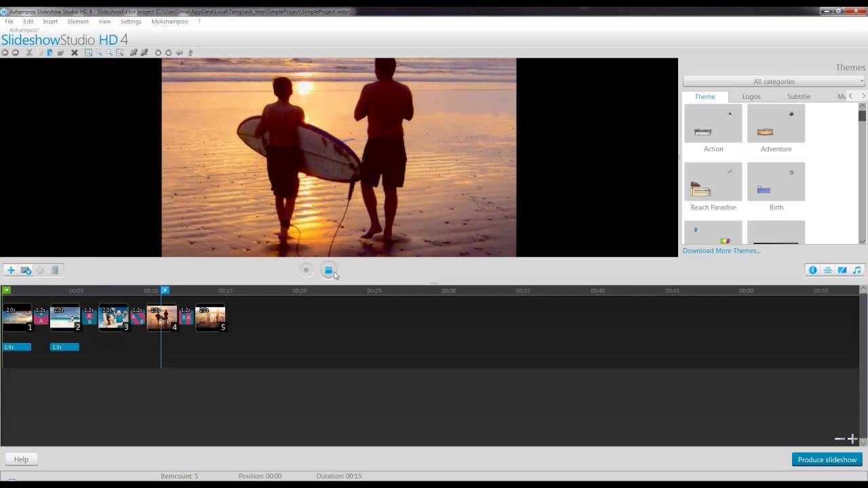Click the Delete (X) icon in the toolbar

(75, 52)
